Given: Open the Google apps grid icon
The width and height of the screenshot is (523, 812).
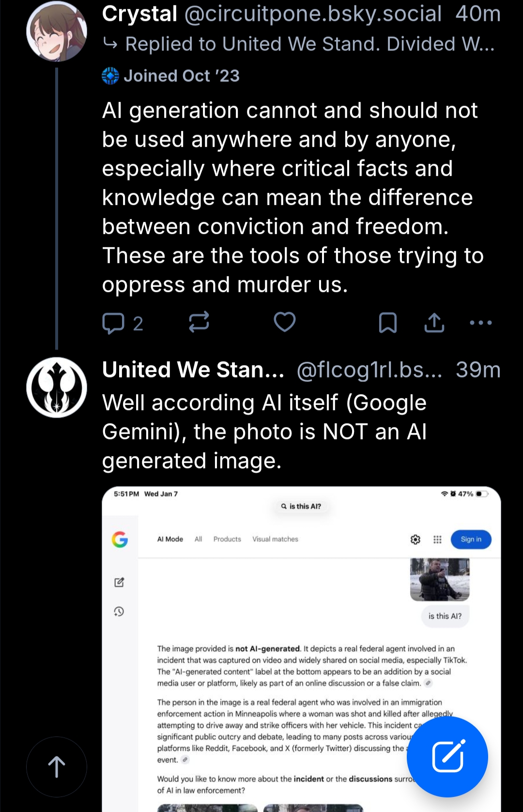Looking at the screenshot, I should (x=437, y=540).
